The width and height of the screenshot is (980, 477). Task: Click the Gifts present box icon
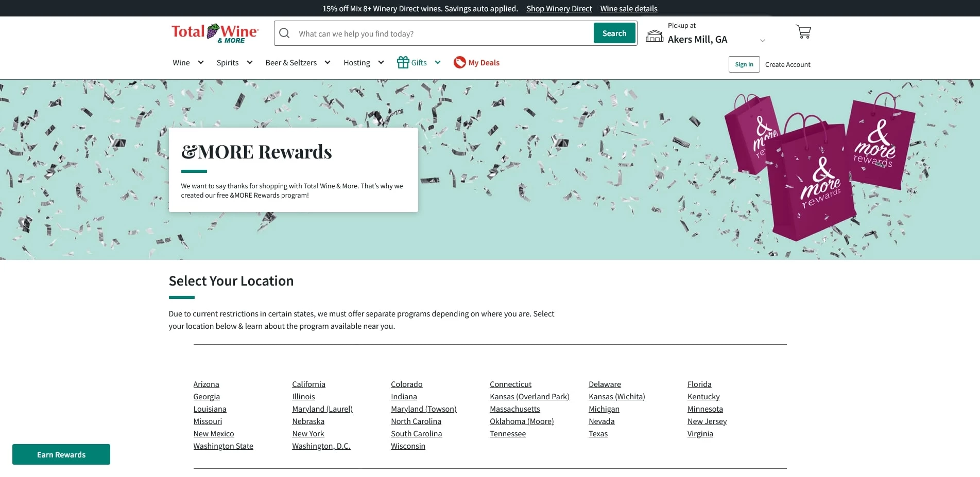tap(403, 62)
